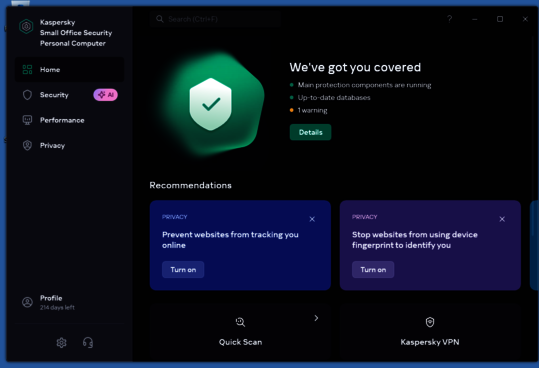This screenshot has width=539, height=368.
Task: Open the Home section
Action: point(69,69)
